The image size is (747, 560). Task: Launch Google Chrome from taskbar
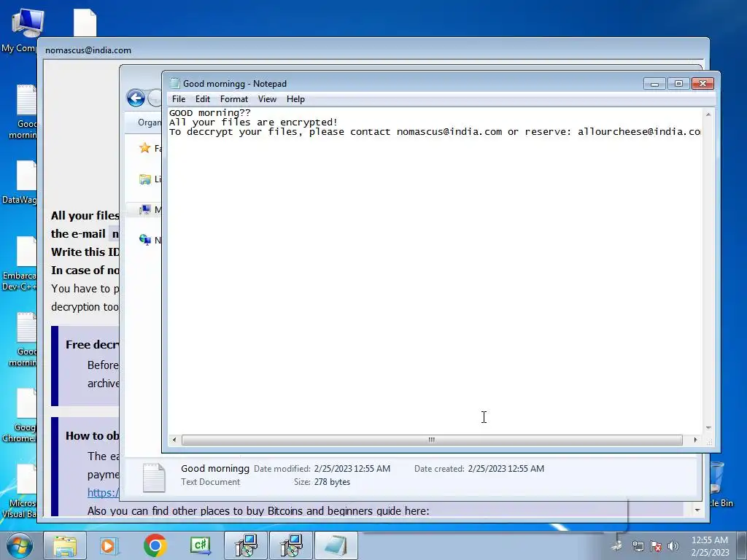(x=155, y=545)
